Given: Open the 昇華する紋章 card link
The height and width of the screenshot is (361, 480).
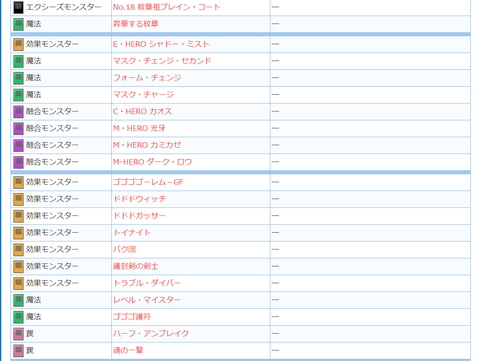Looking at the screenshot, I should [x=135, y=24].
